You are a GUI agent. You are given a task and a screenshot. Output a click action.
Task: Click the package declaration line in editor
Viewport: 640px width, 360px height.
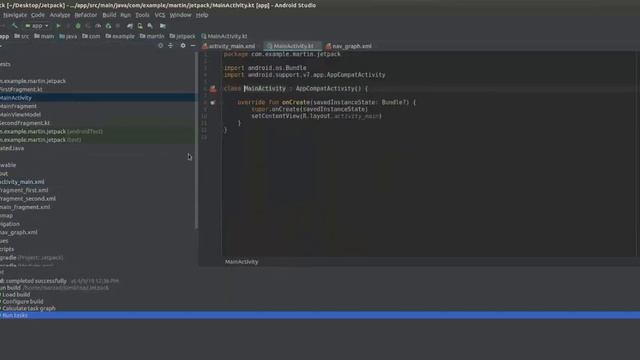pyautogui.click(x=282, y=54)
